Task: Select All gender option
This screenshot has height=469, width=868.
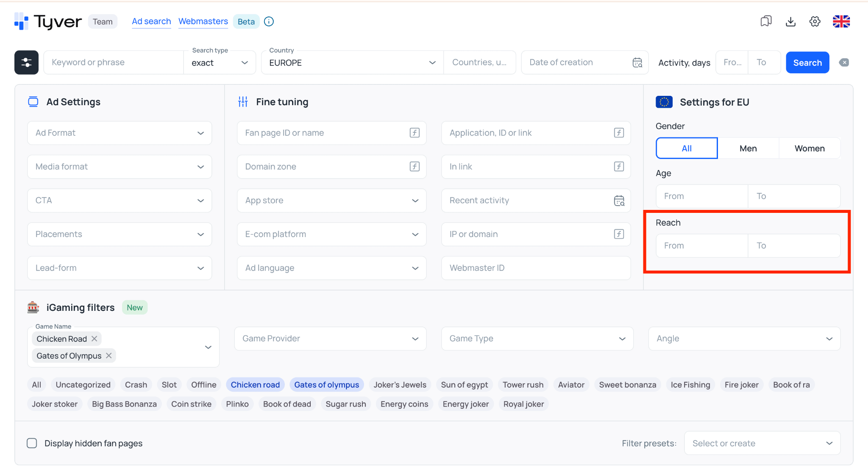Action: pos(687,148)
